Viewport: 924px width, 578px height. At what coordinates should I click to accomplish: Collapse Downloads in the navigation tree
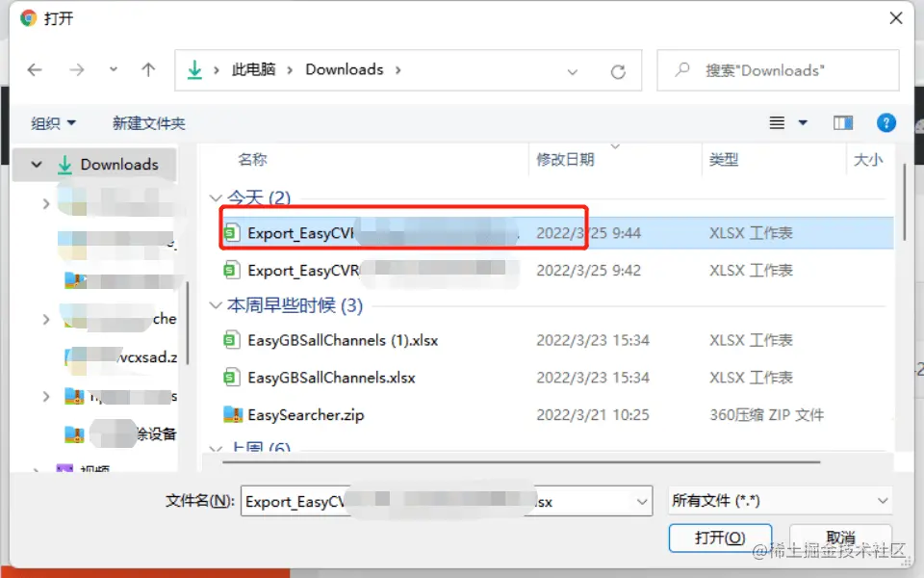(x=37, y=164)
